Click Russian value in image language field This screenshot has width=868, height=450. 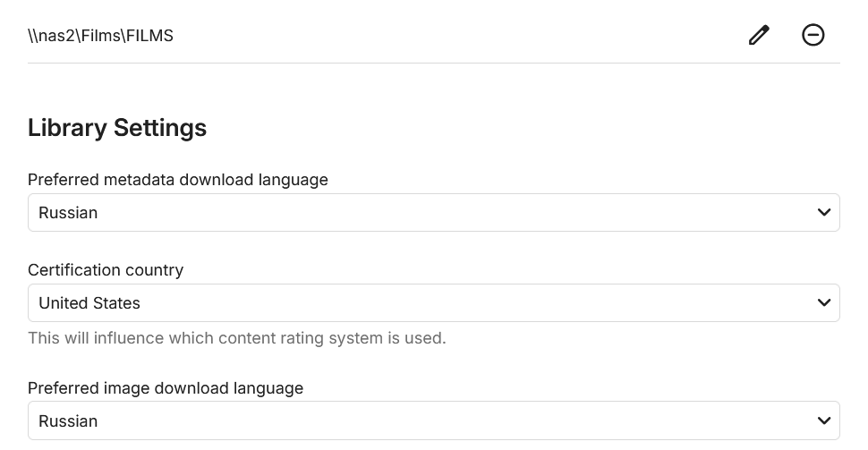(x=68, y=421)
